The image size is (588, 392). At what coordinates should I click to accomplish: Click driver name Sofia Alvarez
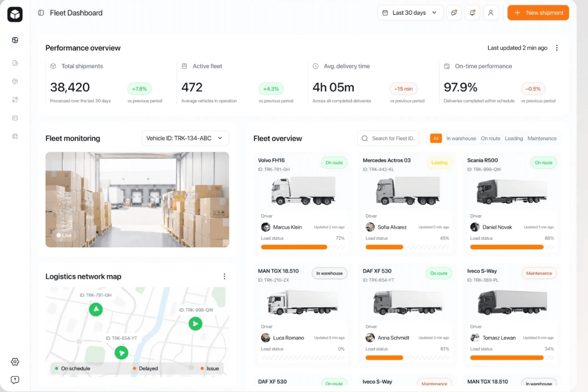(392, 227)
